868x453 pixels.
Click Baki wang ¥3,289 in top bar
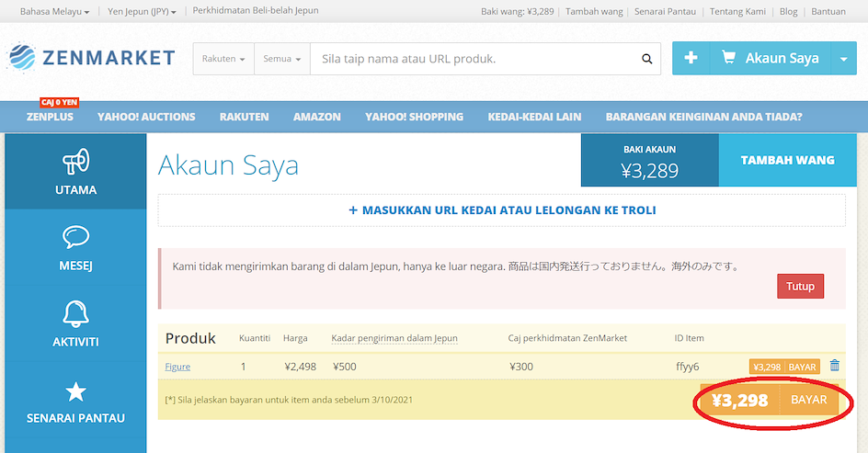coord(517,11)
